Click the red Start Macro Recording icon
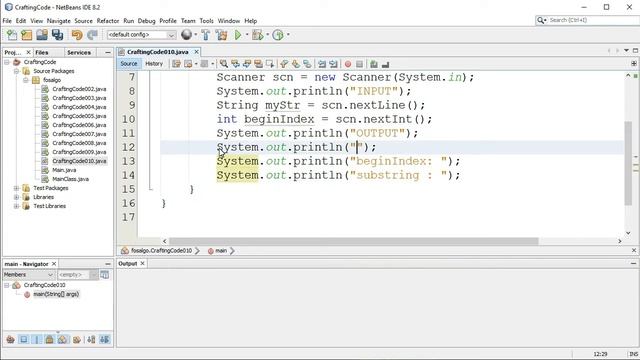Viewport: 640px width, 360px height. (x=348, y=64)
